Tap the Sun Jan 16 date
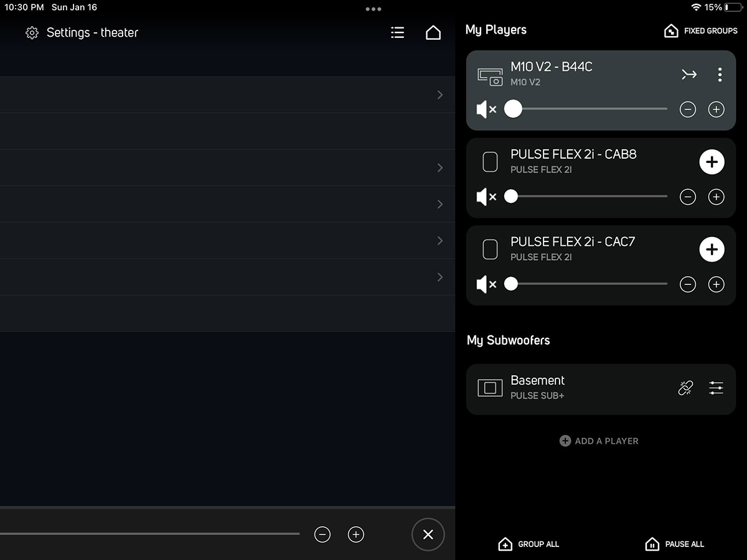Screen dimensions: 747x560 pyautogui.click(x=73, y=7)
